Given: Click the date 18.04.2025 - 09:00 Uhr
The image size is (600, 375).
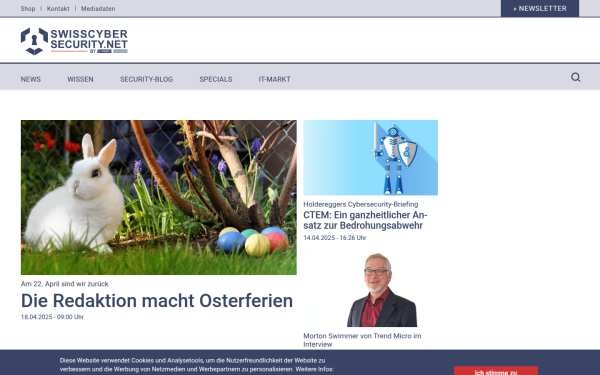Looking at the screenshot, I should pos(52,317).
